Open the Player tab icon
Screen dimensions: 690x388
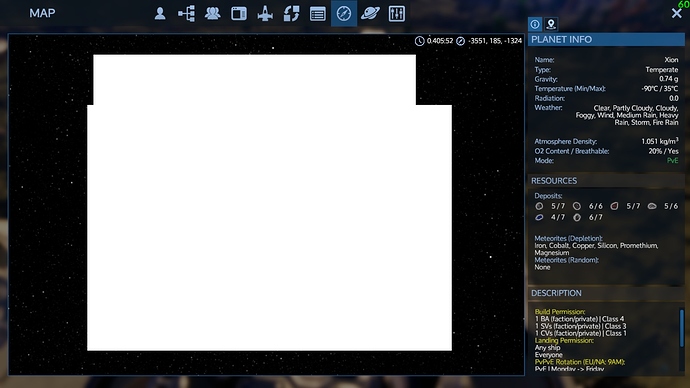point(160,14)
